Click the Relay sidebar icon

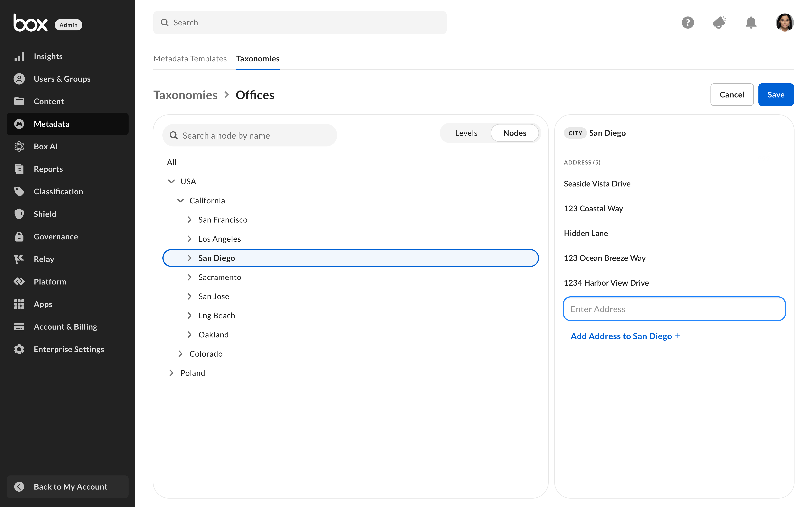19,259
